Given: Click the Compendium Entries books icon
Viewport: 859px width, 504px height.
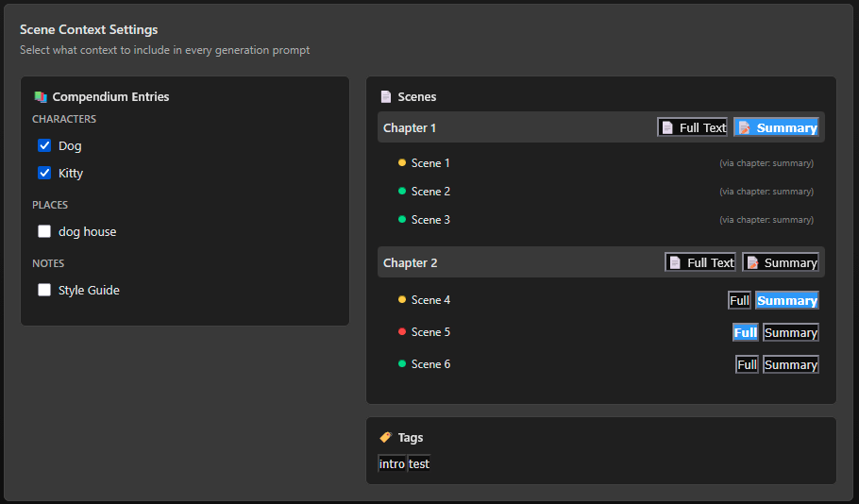Looking at the screenshot, I should pyautogui.click(x=40, y=96).
